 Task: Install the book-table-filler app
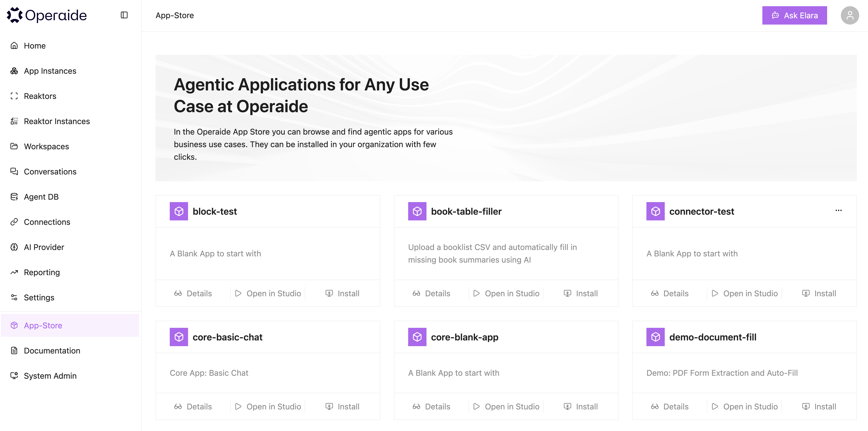pyautogui.click(x=581, y=293)
